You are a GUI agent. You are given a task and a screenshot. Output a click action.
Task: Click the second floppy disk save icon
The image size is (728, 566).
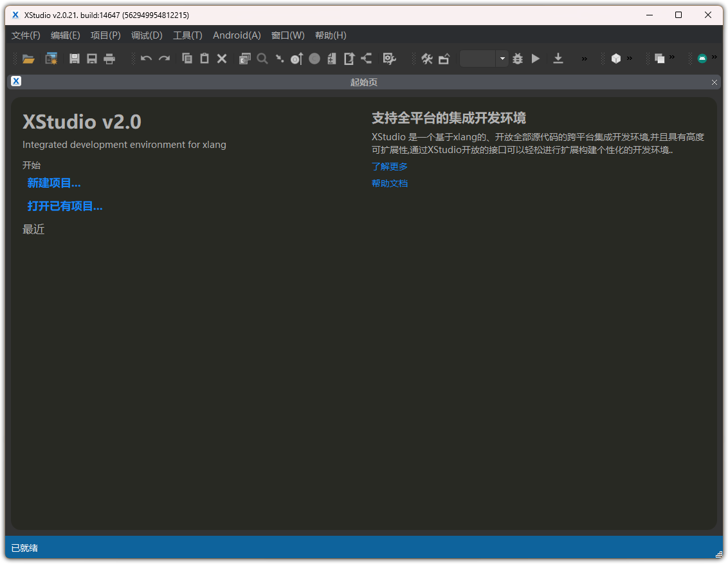(x=92, y=59)
